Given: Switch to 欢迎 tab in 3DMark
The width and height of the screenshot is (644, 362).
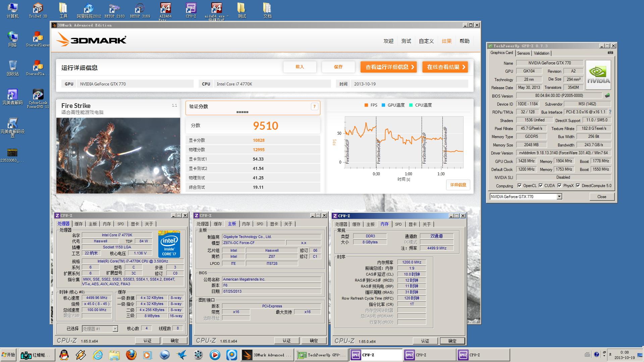Looking at the screenshot, I should point(388,41).
